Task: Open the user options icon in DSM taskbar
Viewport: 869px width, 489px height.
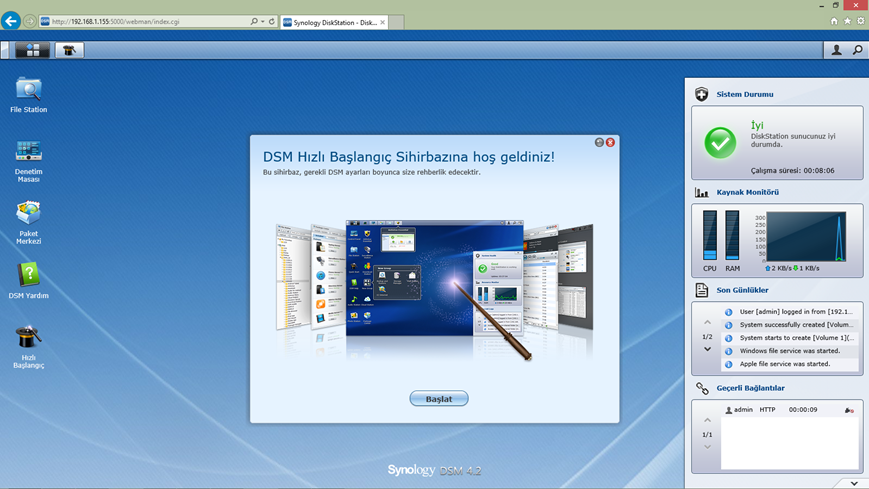Action: [x=836, y=50]
